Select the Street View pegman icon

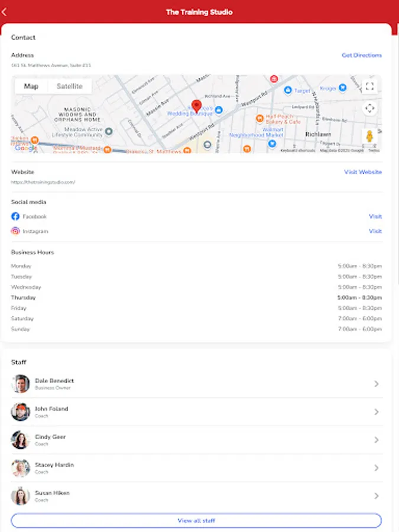369,136
